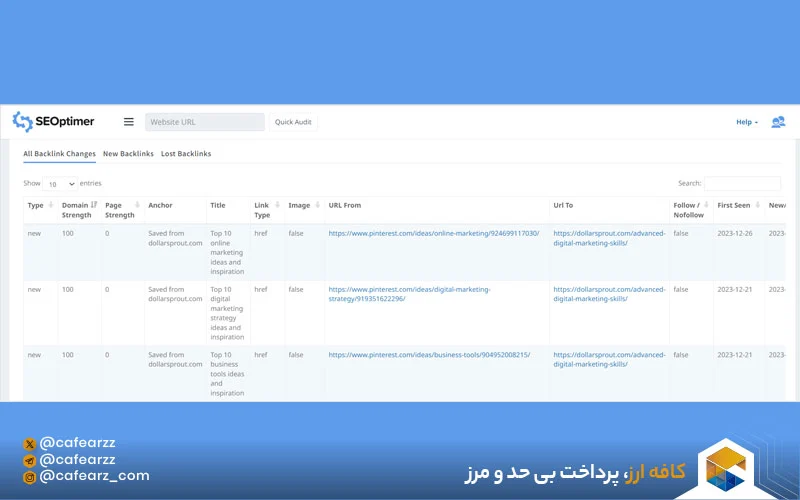Click the X (Twitter) icon beside @cafearzz
The height and width of the screenshot is (500, 800).
(x=30, y=444)
